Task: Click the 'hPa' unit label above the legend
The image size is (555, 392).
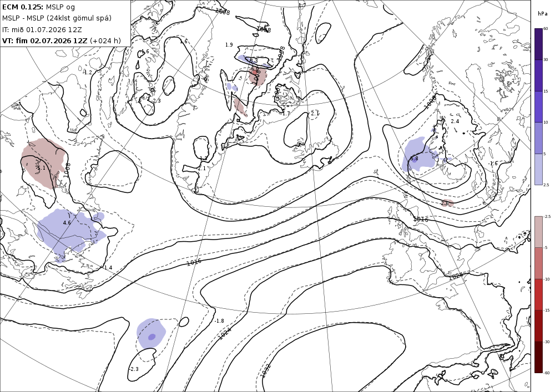Action: 542,14
